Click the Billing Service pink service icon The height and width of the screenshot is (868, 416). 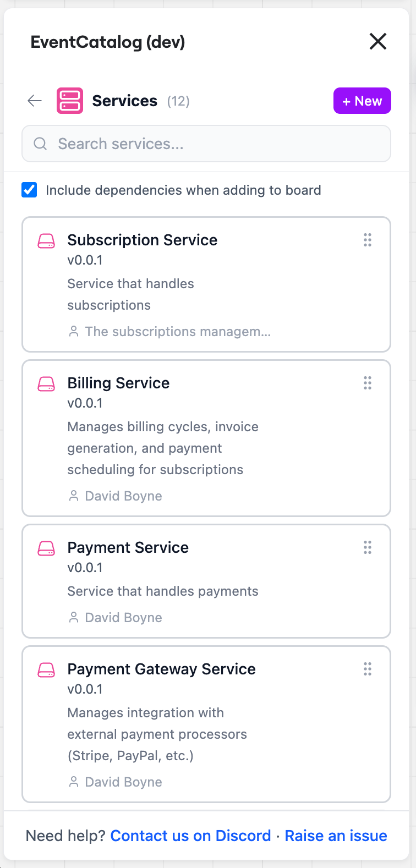point(46,384)
